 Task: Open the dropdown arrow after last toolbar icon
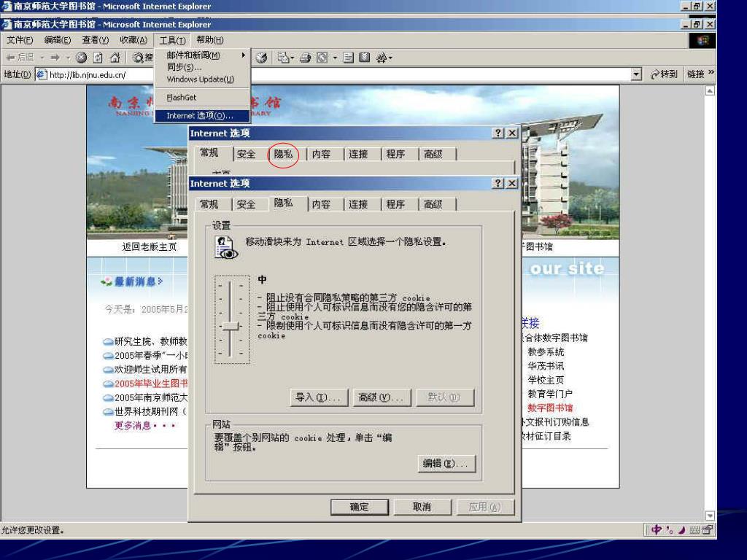390,58
